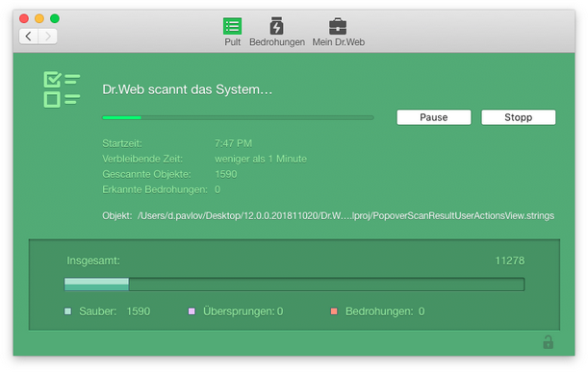Screen dimensions: 588x372
Task: Click the scan progress bar
Action: coord(238,117)
